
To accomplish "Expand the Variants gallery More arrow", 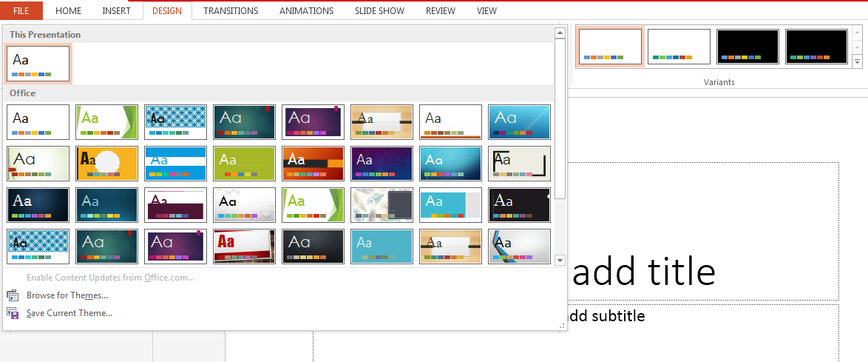I will 858,62.
